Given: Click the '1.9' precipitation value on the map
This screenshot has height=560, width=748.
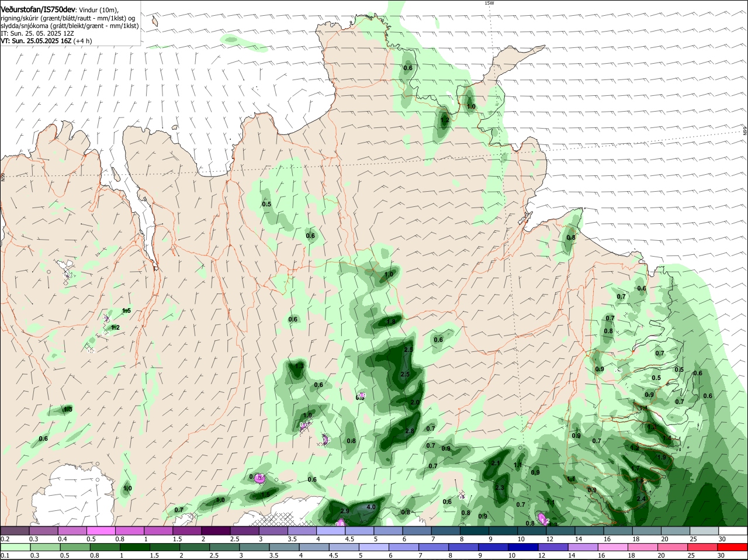Looking at the screenshot, I should [662, 457].
